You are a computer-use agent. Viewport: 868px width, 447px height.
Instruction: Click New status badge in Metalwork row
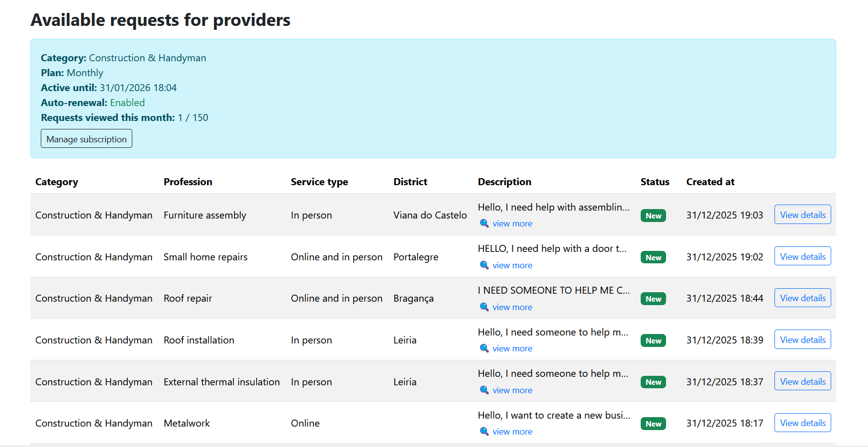(x=653, y=424)
